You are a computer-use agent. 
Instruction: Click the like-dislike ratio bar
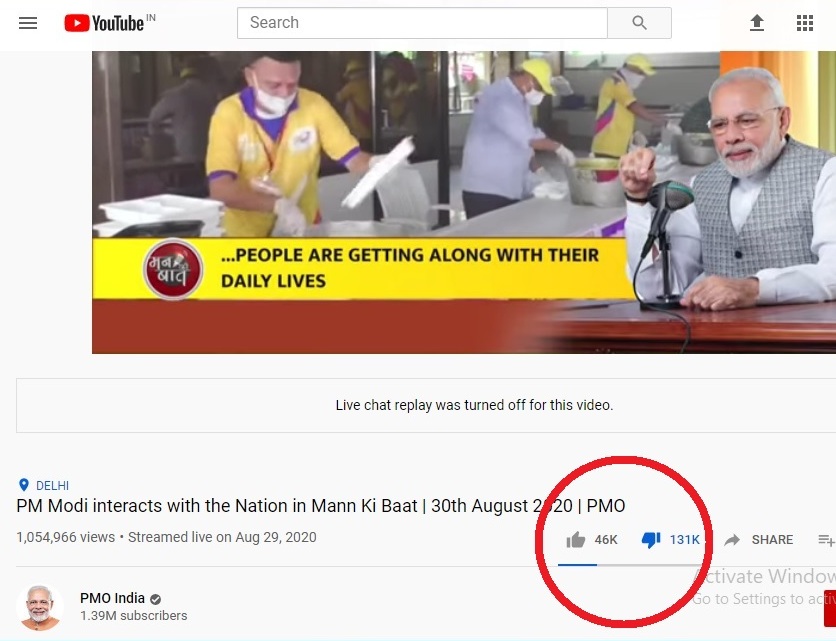[x=630, y=564]
